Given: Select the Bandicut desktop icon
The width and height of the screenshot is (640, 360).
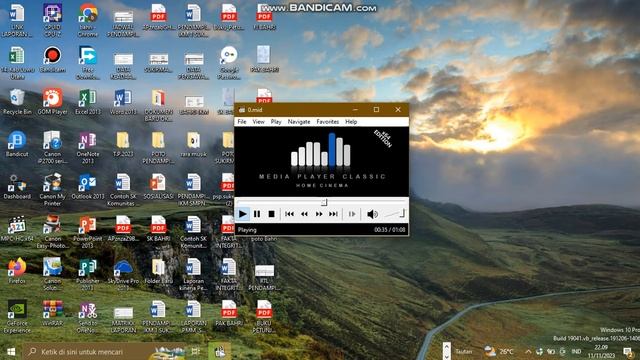Looking at the screenshot, I should pyautogui.click(x=17, y=144).
